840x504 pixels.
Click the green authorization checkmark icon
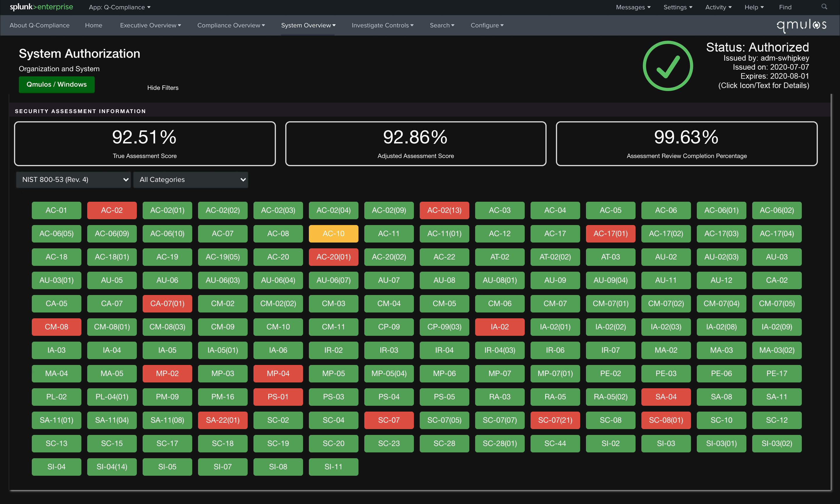(668, 66)
